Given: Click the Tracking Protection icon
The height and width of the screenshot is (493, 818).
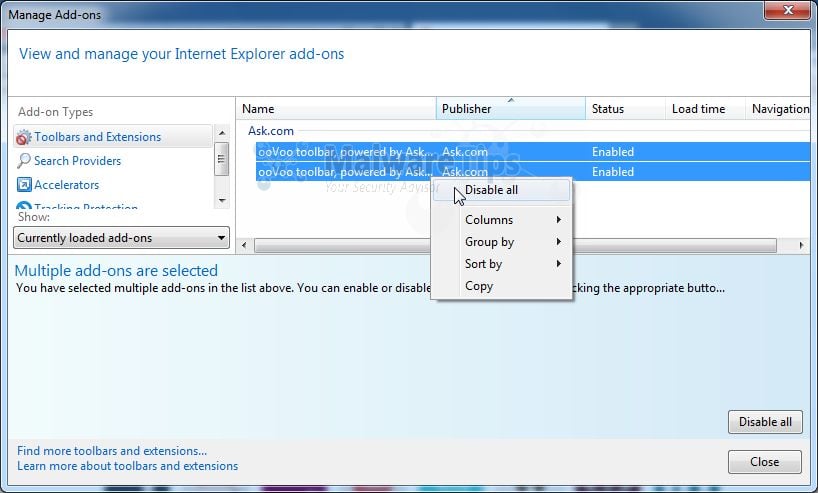Looking at the screenshot, I should tap(23, 206).
